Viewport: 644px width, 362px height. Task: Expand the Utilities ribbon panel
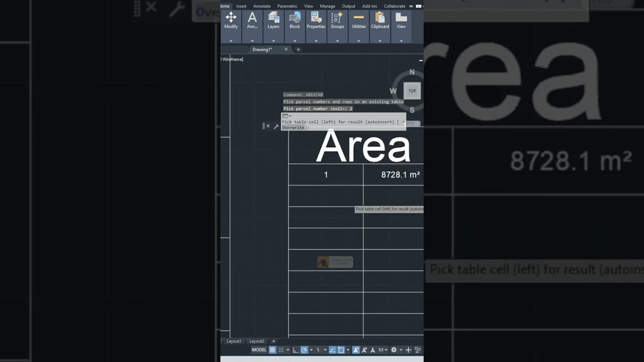[359, 41]
